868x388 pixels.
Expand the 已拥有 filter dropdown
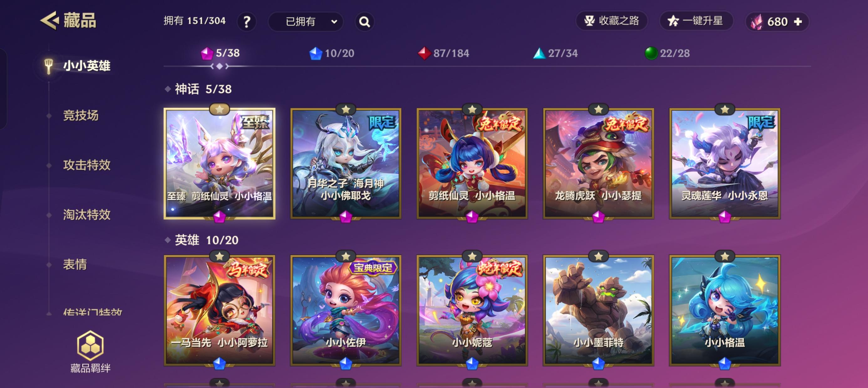(x=306, y=22)
